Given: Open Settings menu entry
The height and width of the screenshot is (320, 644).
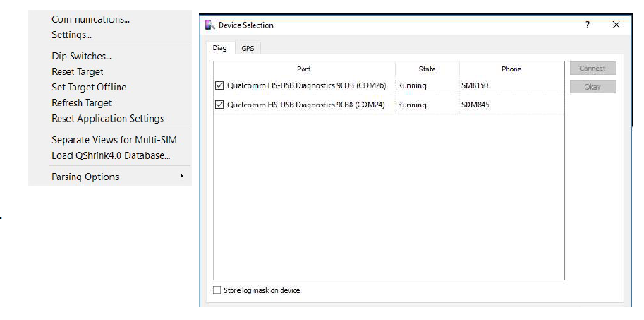Looking at the screenshot, I should click(x=71, y=35).
